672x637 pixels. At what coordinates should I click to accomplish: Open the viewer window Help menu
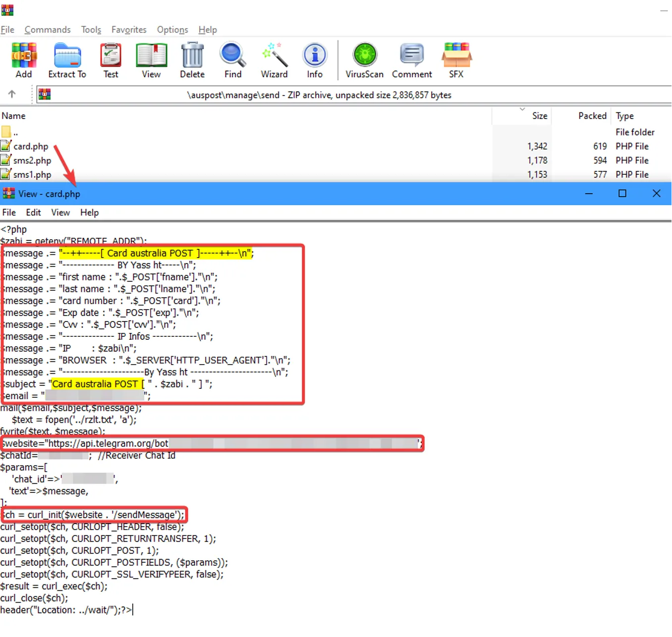(x=90, y=212)
